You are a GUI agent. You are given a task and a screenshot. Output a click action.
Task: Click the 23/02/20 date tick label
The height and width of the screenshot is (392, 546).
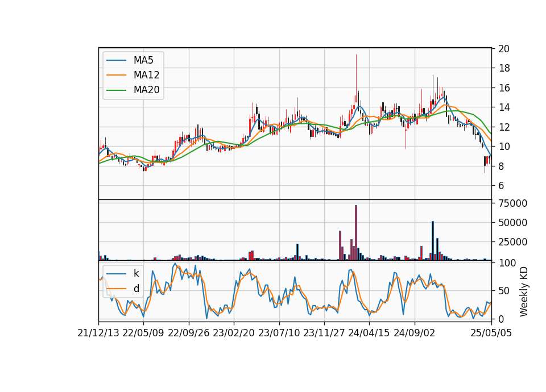coord(234,333)
